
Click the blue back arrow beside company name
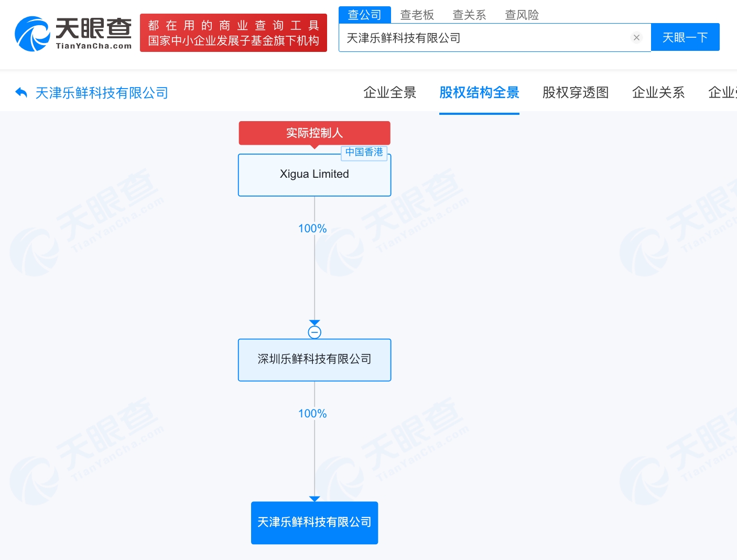pos(21,92)
